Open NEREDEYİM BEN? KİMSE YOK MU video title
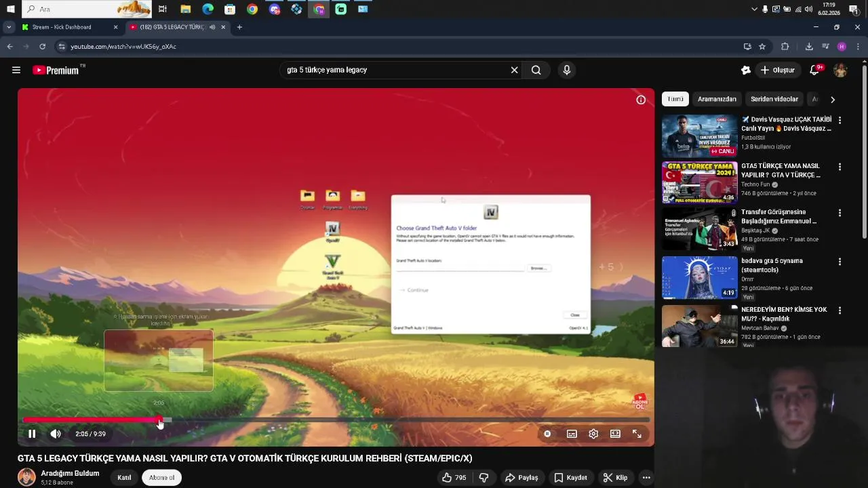The width and height of the screenshot is (868, 488). pyautogui.click(x=784, y=314)
